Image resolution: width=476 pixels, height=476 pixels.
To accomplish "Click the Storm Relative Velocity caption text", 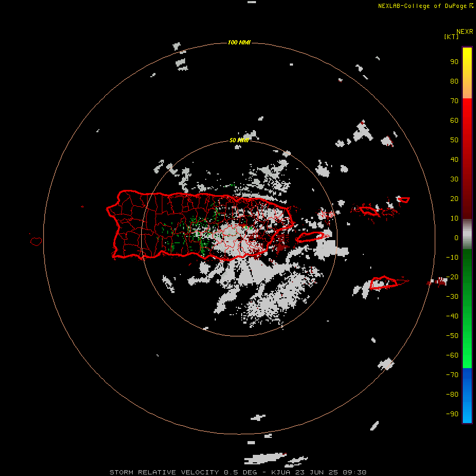I will pos(238,472).
